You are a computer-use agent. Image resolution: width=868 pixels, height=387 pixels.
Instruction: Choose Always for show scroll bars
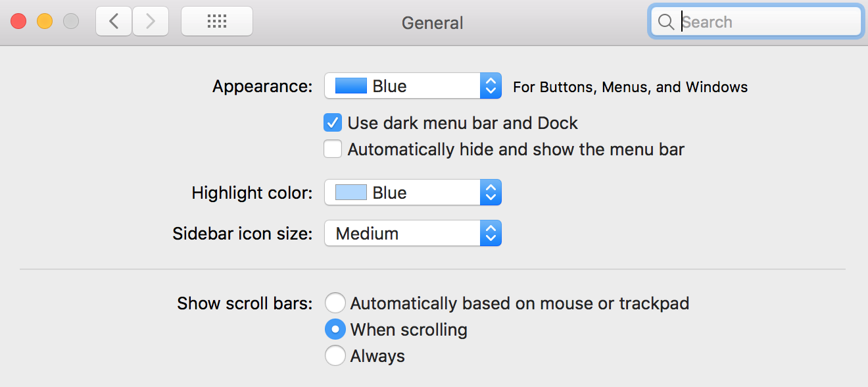(335, 356)
